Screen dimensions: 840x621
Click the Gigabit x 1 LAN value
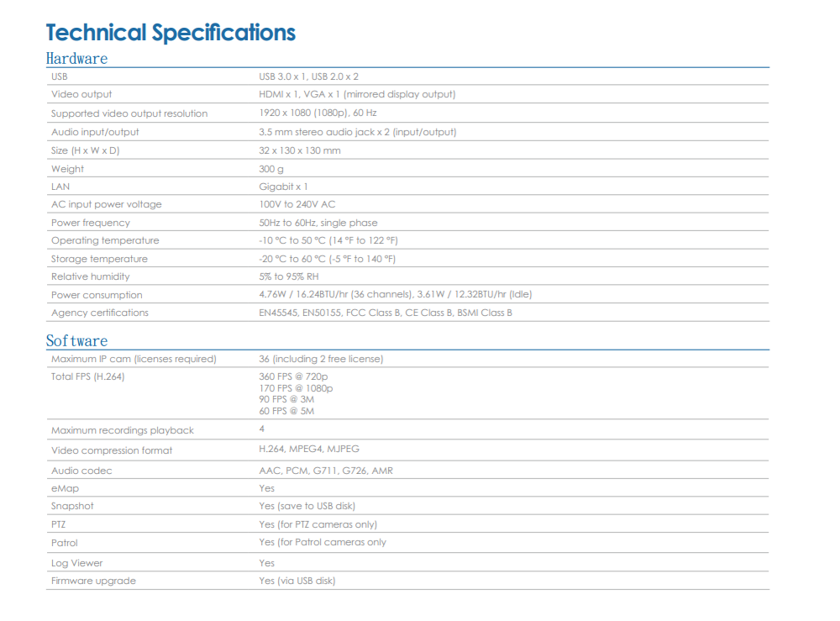pos(283,187)
